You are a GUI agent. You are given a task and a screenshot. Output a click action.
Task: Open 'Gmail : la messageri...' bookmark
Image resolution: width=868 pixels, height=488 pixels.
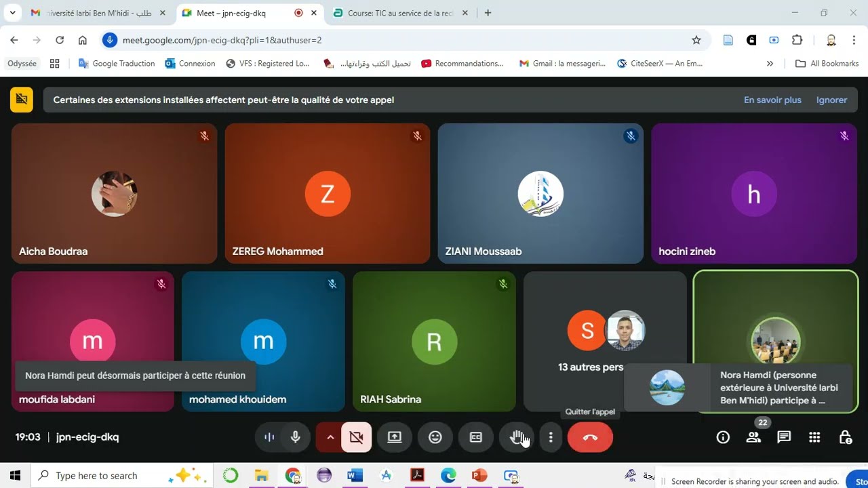[562, 63]
